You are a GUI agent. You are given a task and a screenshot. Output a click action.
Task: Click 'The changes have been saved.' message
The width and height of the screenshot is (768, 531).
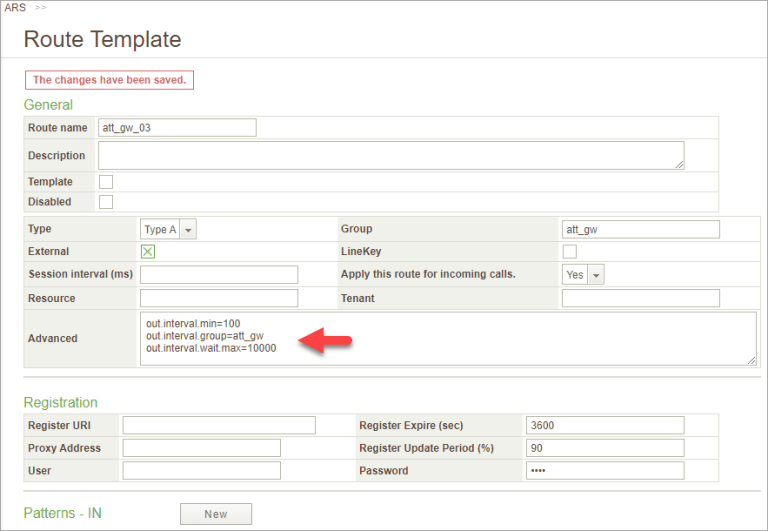(110, 80)
